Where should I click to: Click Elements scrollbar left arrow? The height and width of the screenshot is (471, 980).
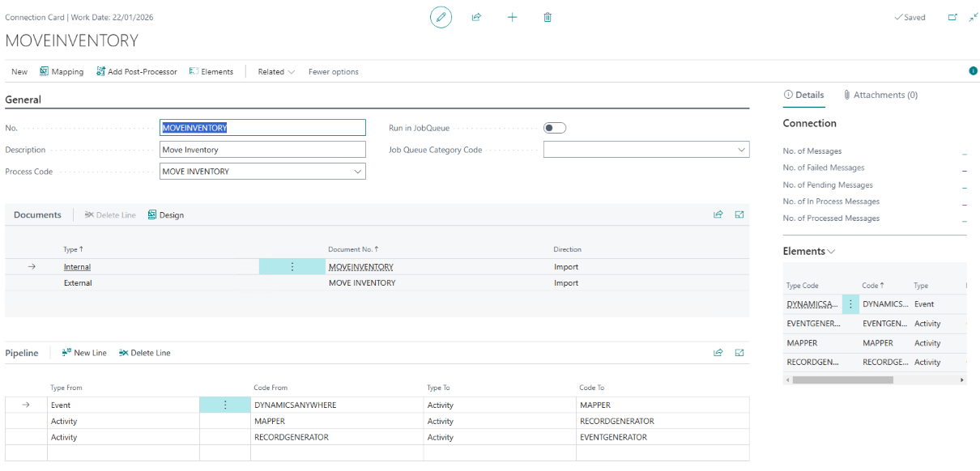[787, 380]
